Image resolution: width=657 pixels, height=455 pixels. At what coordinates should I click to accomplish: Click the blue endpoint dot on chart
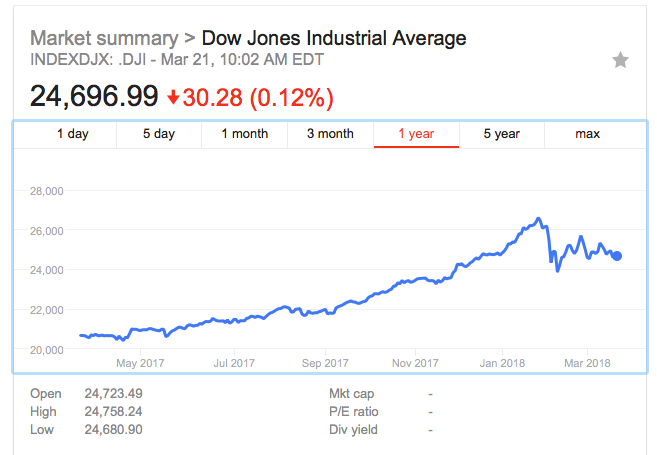tap(617, 256)
